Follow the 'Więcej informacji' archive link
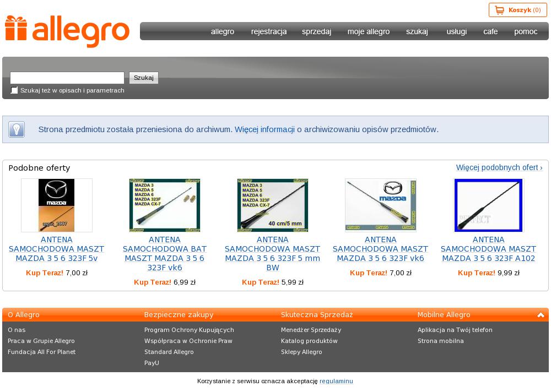Screen dimensions: 551x392 tap(264, 129)
